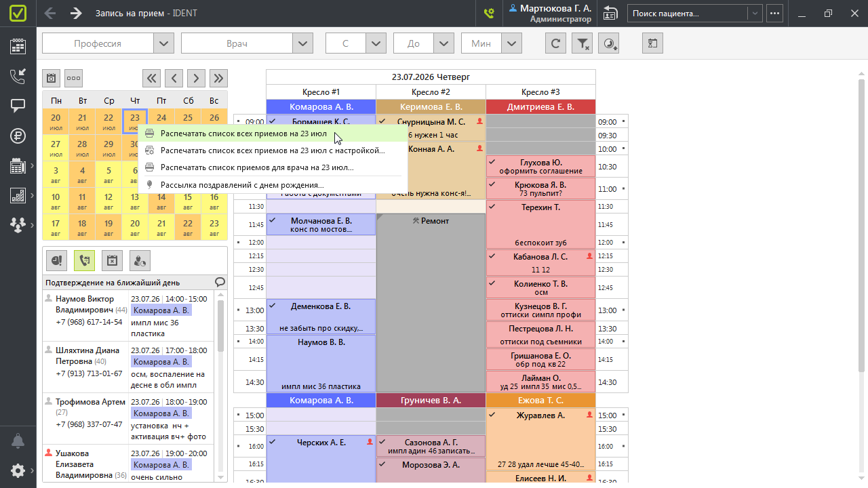Select 3 авг in the mini calendar
The width and height of the screenshot is (868, 488).
coord(56,175)
